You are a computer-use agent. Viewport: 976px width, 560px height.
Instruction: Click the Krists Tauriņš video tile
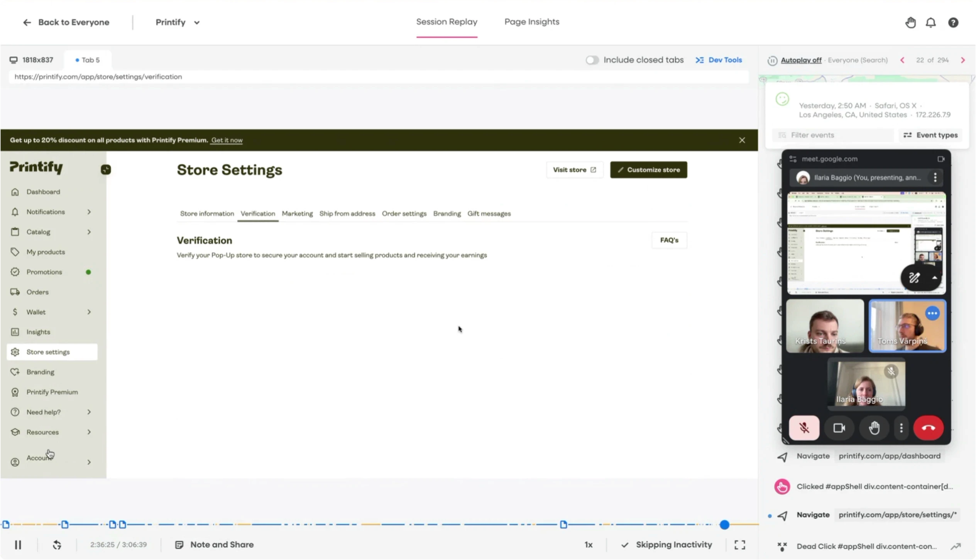pyautogui.click(x=825, y=326)
